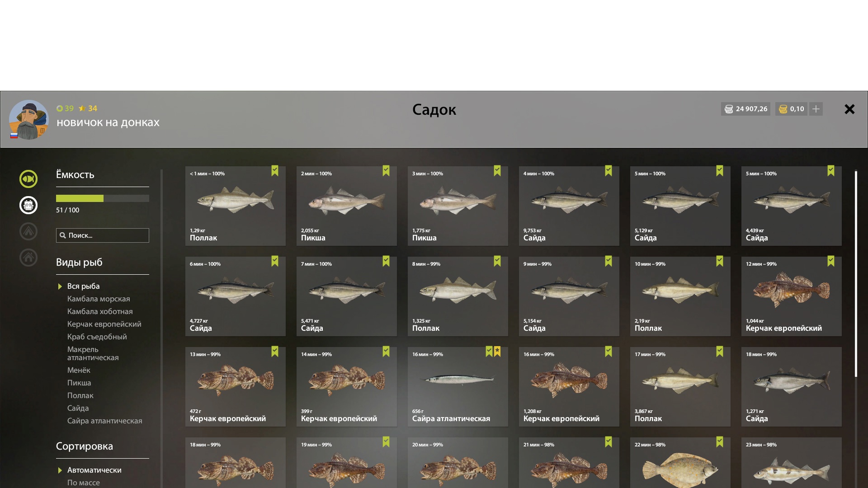Select the backpack inventory sidebar icon

tap(28, 205)
